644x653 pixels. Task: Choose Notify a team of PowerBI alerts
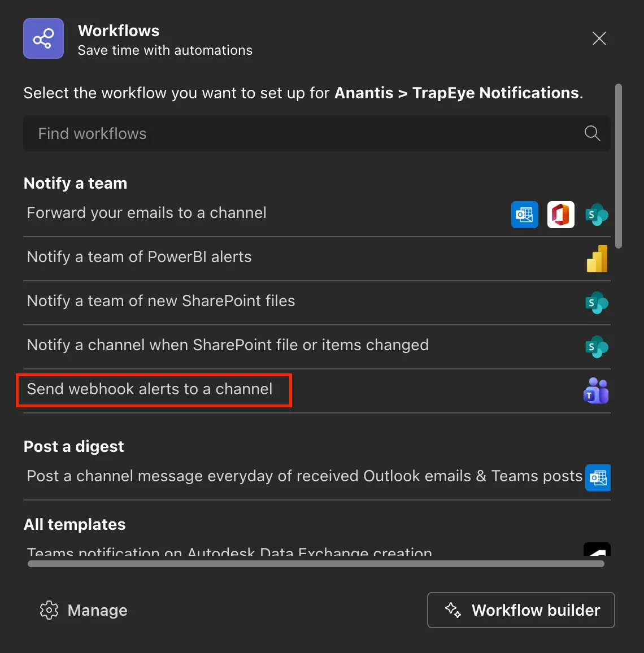click(x=140, y=257)
